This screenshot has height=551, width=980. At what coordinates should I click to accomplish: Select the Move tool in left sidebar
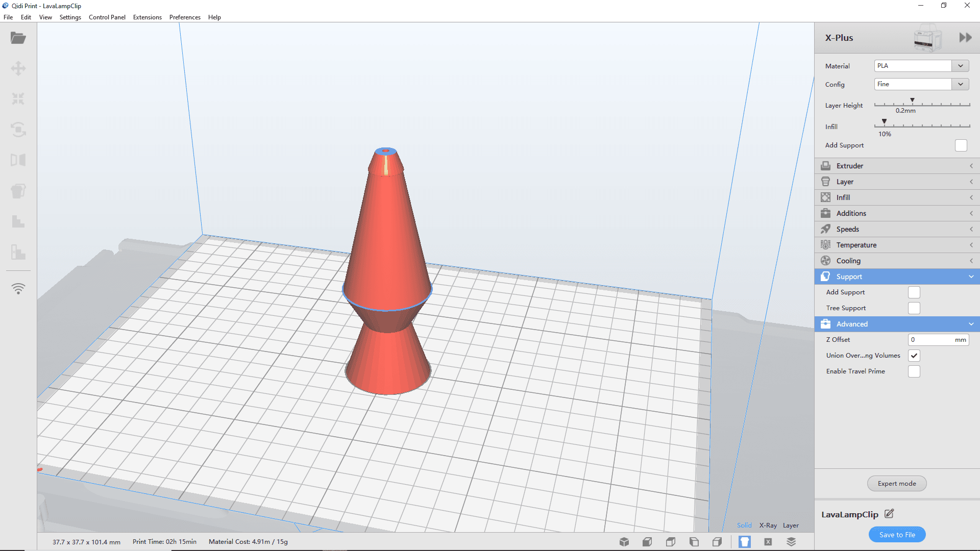point(18,68)
